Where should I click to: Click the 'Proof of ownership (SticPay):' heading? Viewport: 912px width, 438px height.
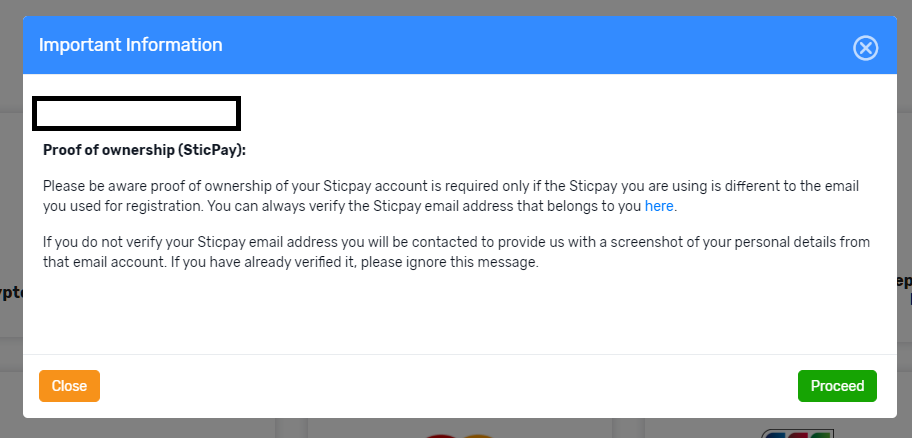tap(145, 150)
